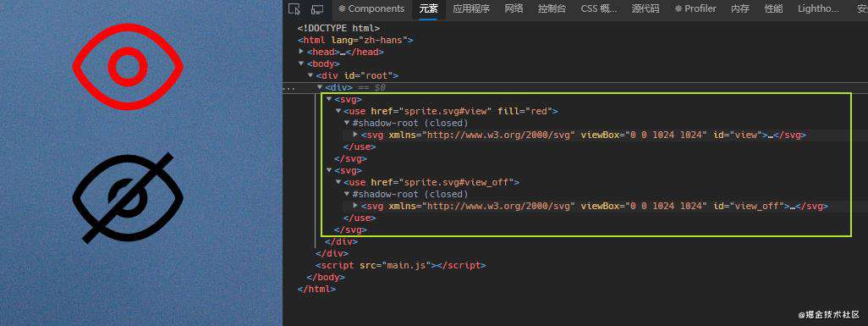Activate the element inspect picker icon

click(x=294, y=8)
